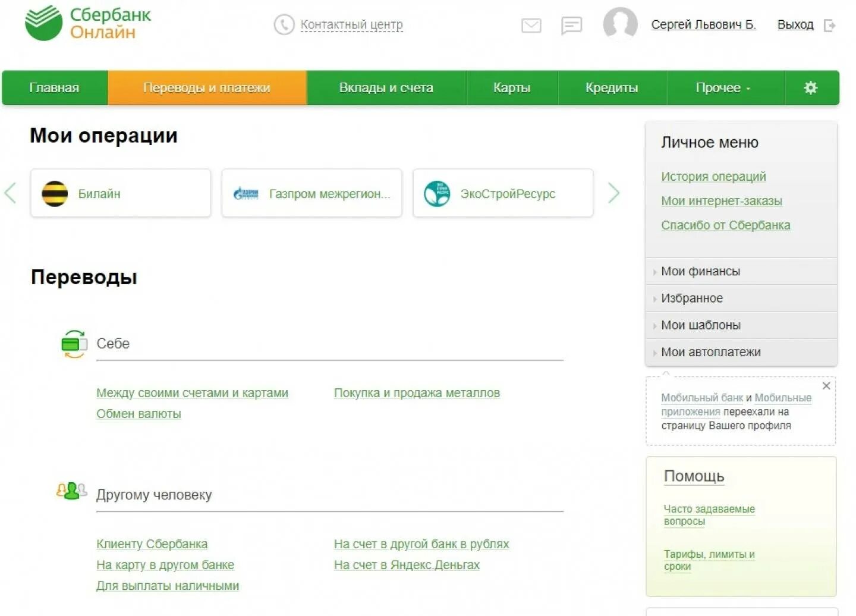856x616 pixels.
Task: Click the Beeline striped logo icon
Action: point(55,193)
